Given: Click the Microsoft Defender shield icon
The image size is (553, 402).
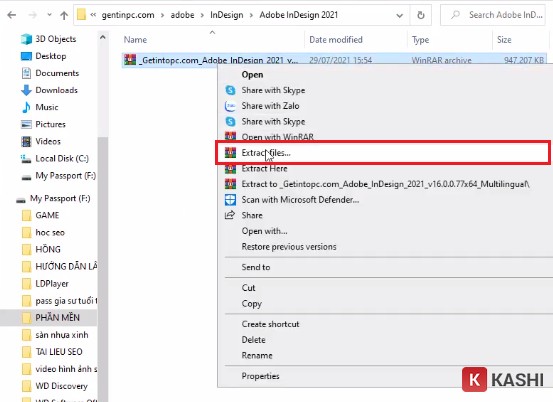Looking at the screenshot, I should pos(230,200).
